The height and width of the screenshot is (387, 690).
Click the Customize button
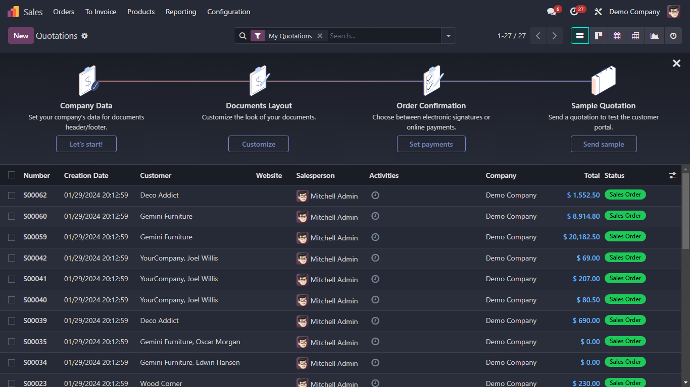coord(258,144)
